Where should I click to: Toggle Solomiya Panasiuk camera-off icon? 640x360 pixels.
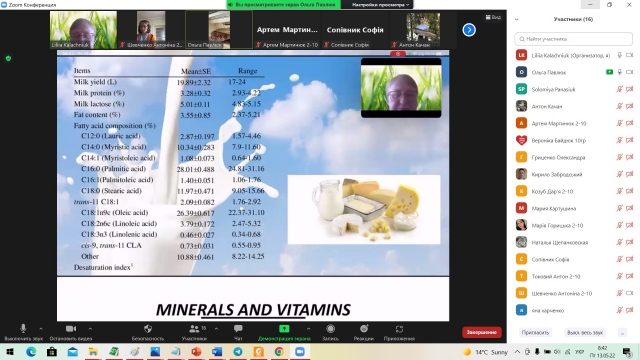point(629,89)
